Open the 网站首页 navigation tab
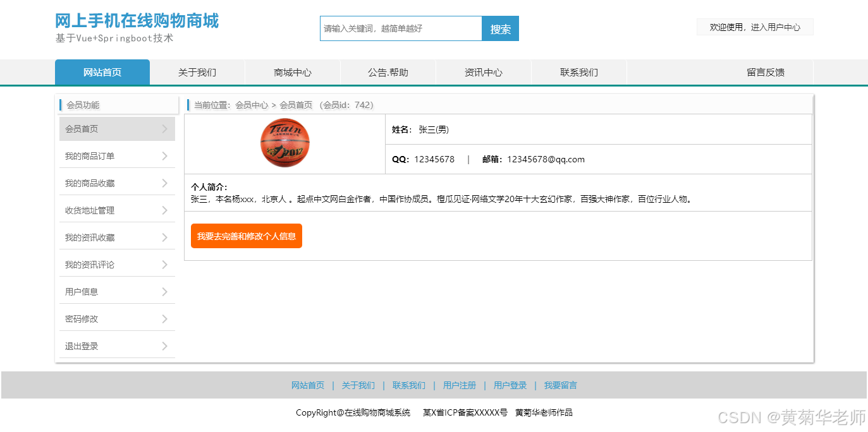Image resolution: width=868 pixels, height=432 pixels. pyautogui.click(x=102, y=72)
